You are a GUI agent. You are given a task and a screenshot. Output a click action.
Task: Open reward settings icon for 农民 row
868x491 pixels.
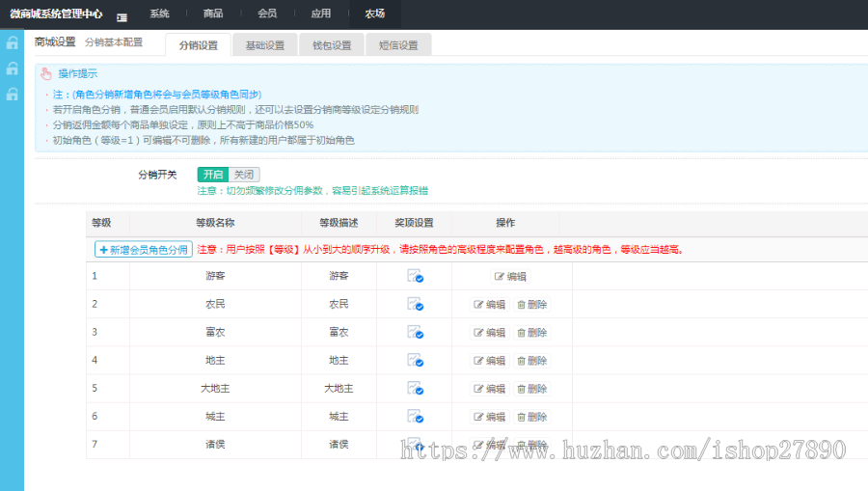tap(415, 304)
